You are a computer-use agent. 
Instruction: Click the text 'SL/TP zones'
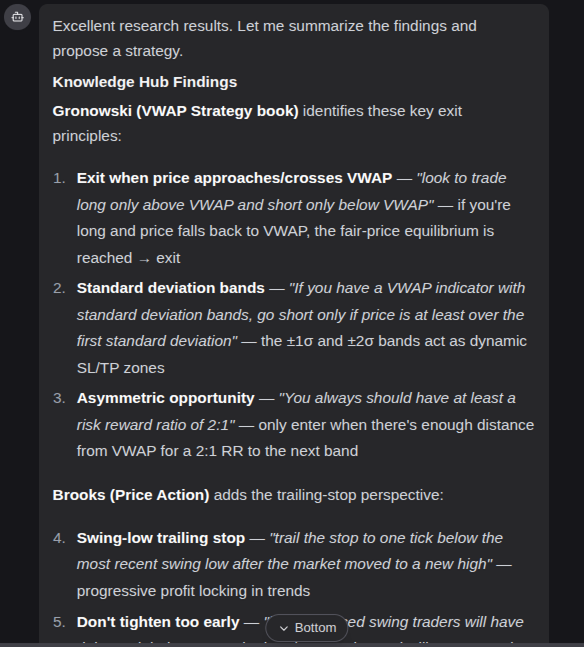click(x=121, y=368)
